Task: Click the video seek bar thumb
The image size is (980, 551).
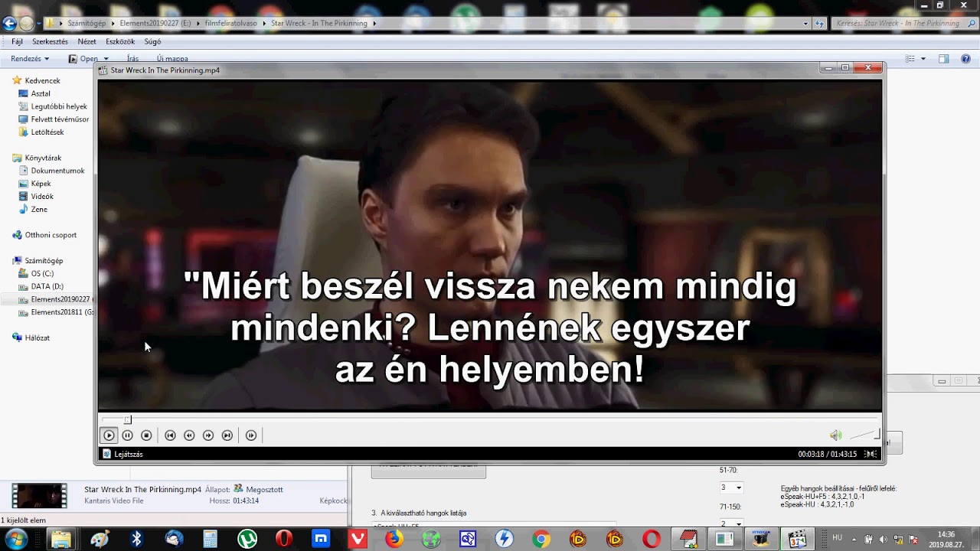Action: pyautogui.click(x=128, y=419)
